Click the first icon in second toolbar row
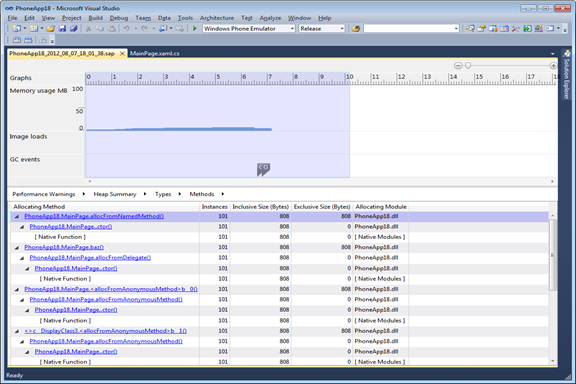 17,40
